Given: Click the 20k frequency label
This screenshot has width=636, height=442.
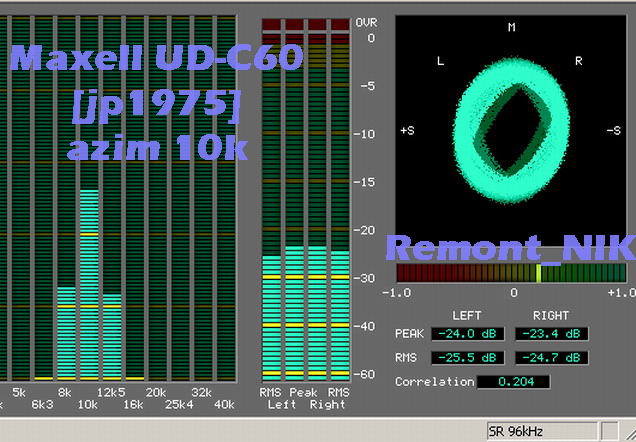Looking at the screenshot, I should coord(155,393).
